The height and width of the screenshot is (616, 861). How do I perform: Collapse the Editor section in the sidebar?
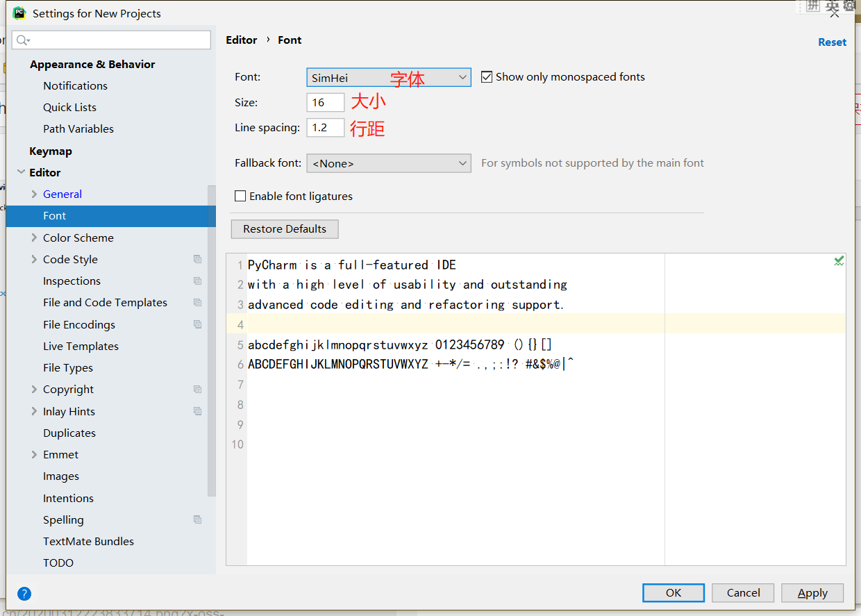[x=22, y=172]
